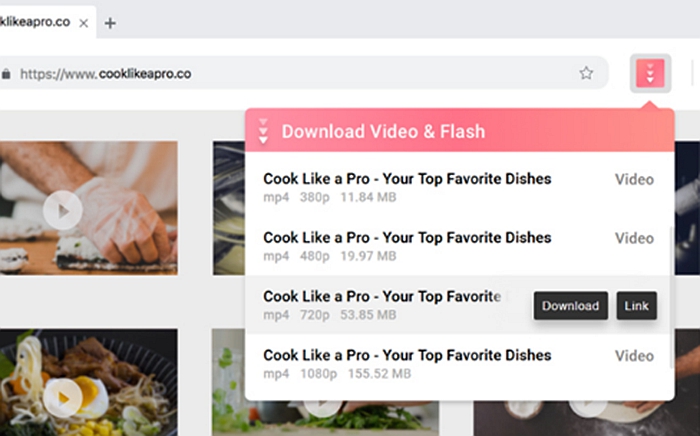Close the cooklikeapro.co tab
Screen dimensions: 700x436
83,23
